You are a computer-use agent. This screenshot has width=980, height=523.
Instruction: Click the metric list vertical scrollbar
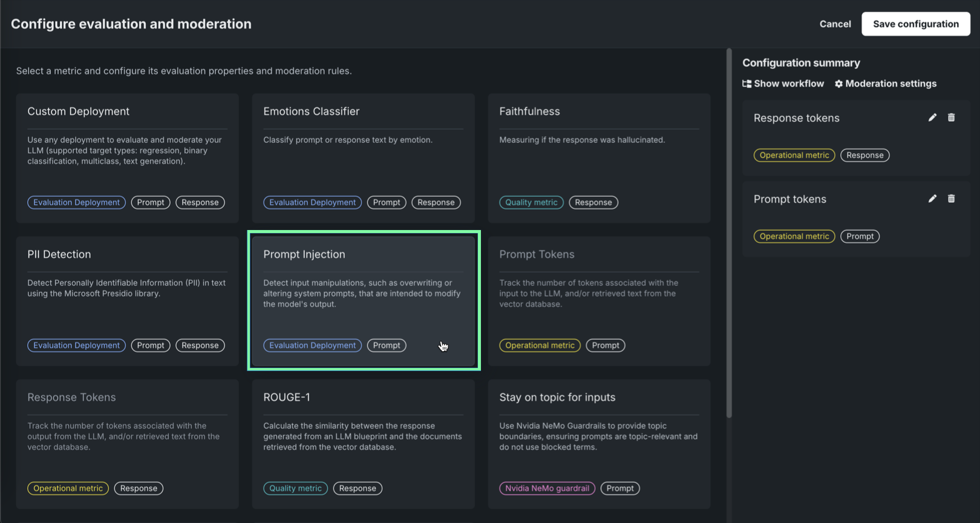pyautogui.click(x=729, y=233)
